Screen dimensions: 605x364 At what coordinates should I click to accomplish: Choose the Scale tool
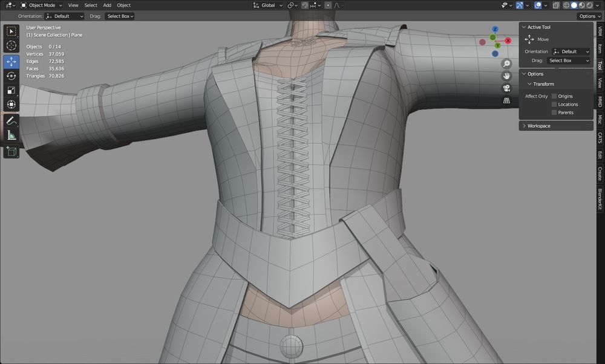coord(11,91)
